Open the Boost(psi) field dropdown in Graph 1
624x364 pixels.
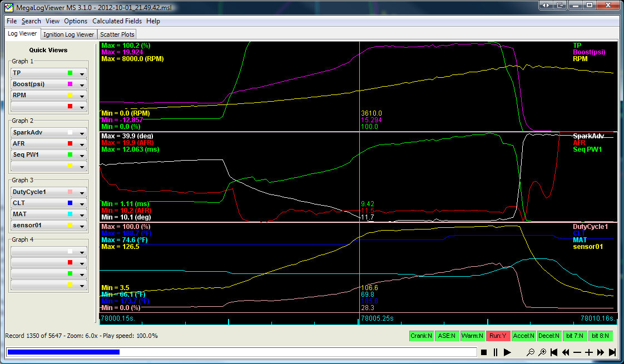(x=48, y=84)
